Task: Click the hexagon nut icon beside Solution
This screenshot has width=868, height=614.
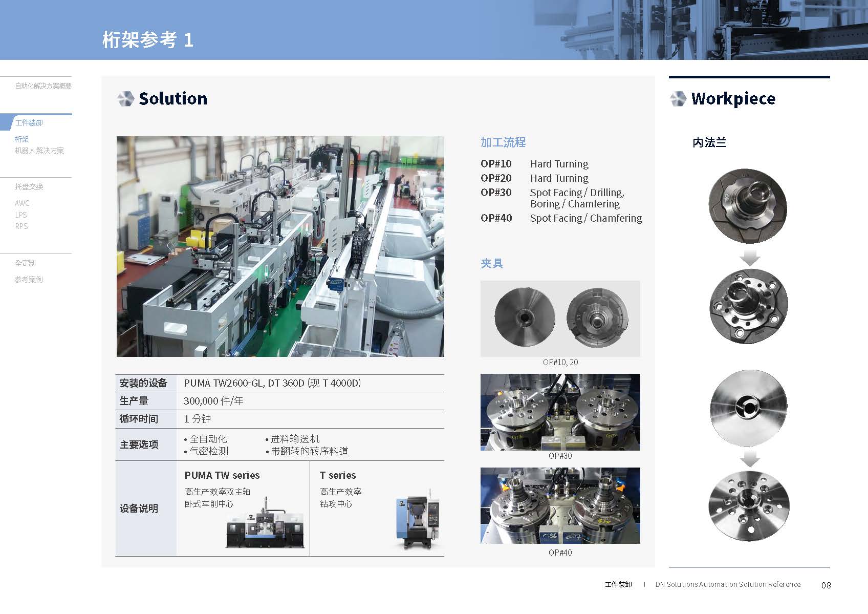Action: coord(125,99)
